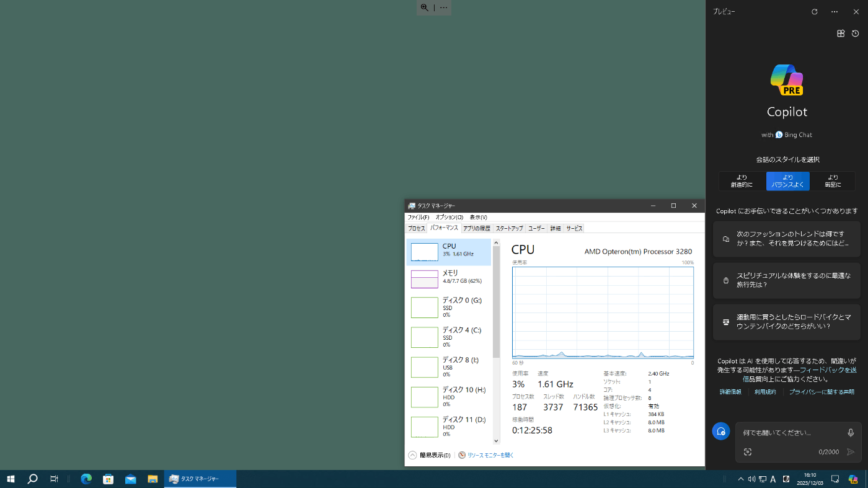868x488 pixels.
Task: Refresh the Copilot preview pane
Action: pos(815,12)
